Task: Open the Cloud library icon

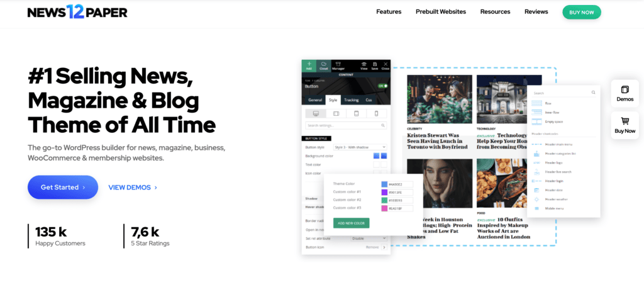Action: coord(323,65)
